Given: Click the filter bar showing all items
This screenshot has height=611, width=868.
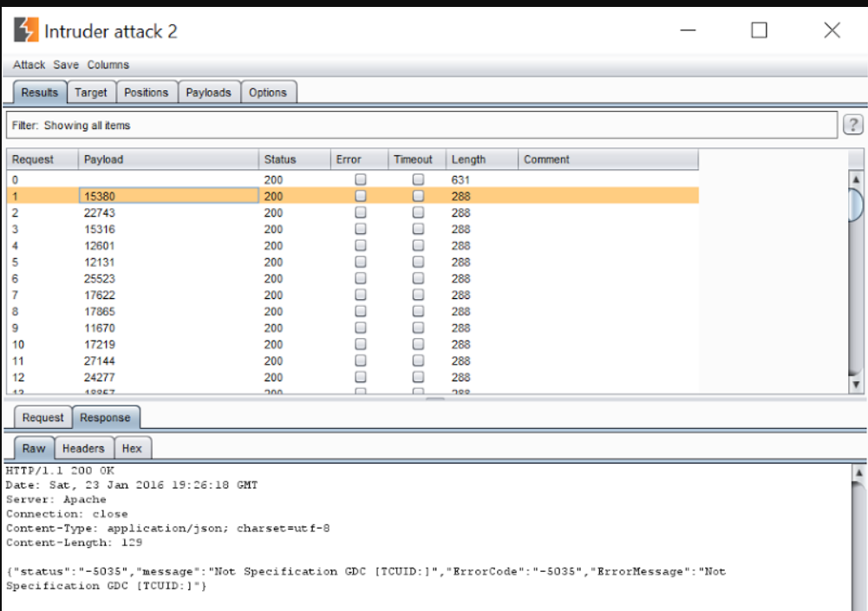Looking at the screenshot, I should pos(421,125).
